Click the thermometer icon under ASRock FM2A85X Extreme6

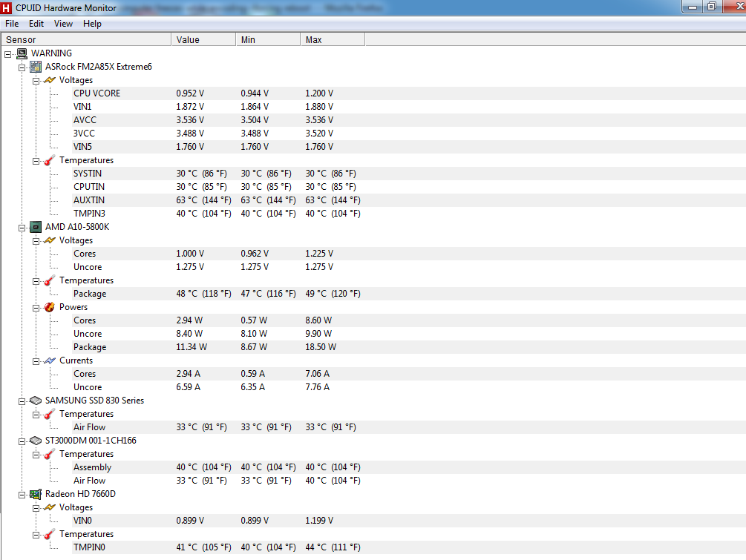click(50, 160)
